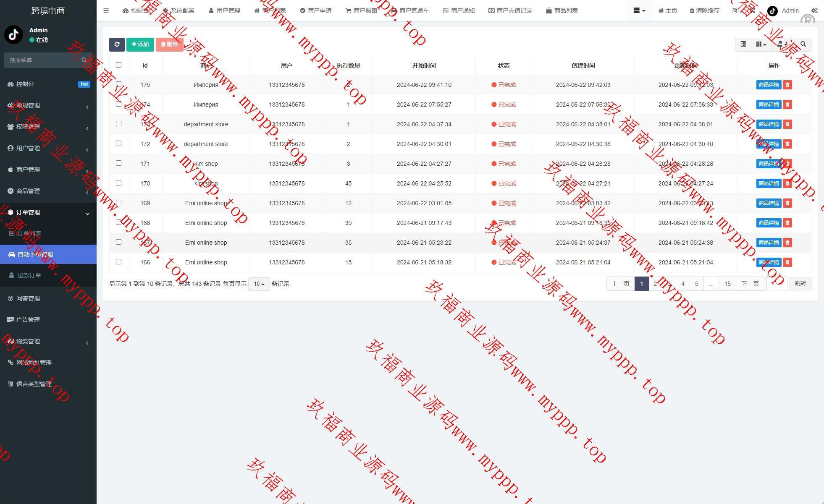Open the settings gears icon at top right
The width and height of the screenshot is (824, 504).
(814, 10)
